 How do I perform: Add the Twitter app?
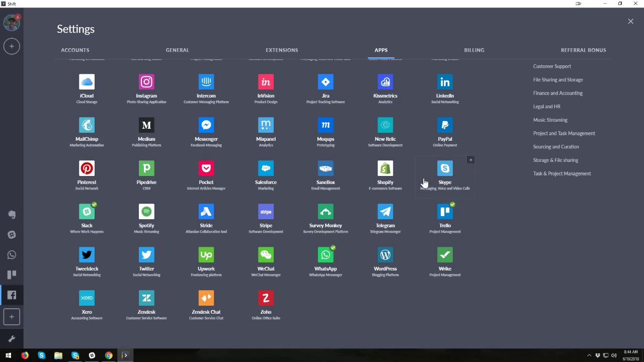click(146, 255)
